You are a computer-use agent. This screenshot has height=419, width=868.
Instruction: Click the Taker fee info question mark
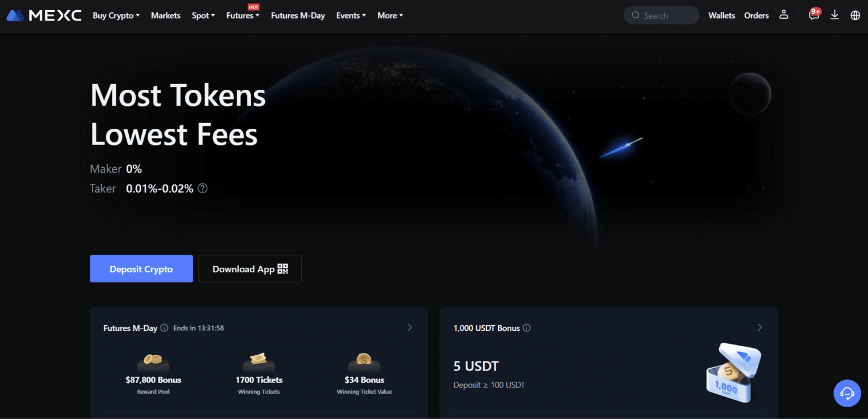pos(202,188)
